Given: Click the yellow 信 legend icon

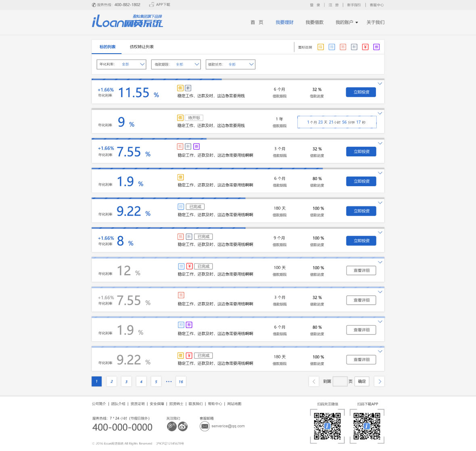Looking at the screenshot, I should click(320, 47).
